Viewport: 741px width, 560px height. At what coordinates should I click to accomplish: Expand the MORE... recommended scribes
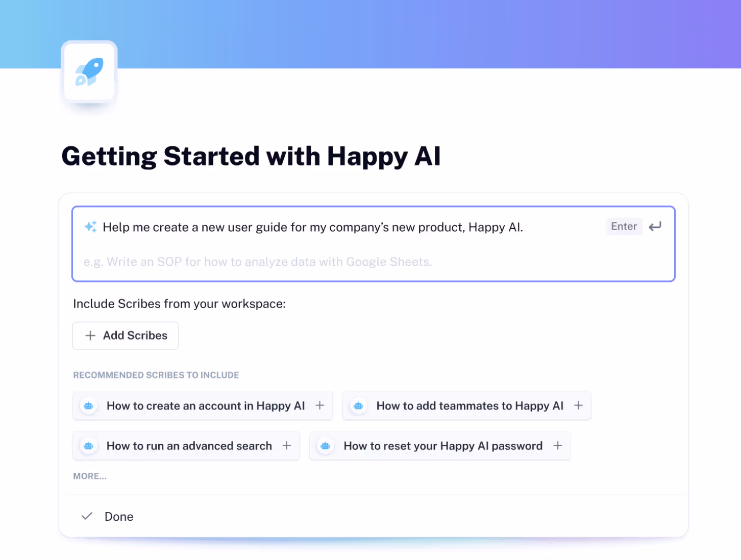(x=90, y=476)
